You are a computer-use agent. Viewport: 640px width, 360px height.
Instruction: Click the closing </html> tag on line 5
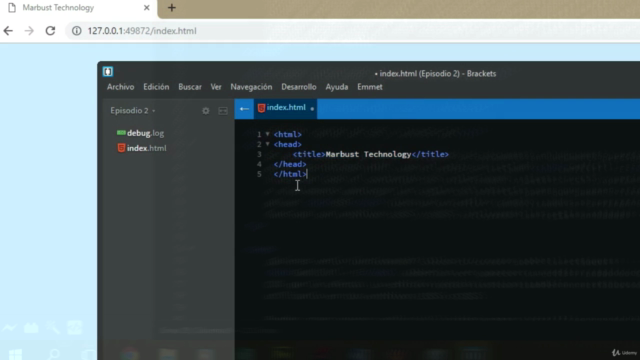click(x=290, y=174)
